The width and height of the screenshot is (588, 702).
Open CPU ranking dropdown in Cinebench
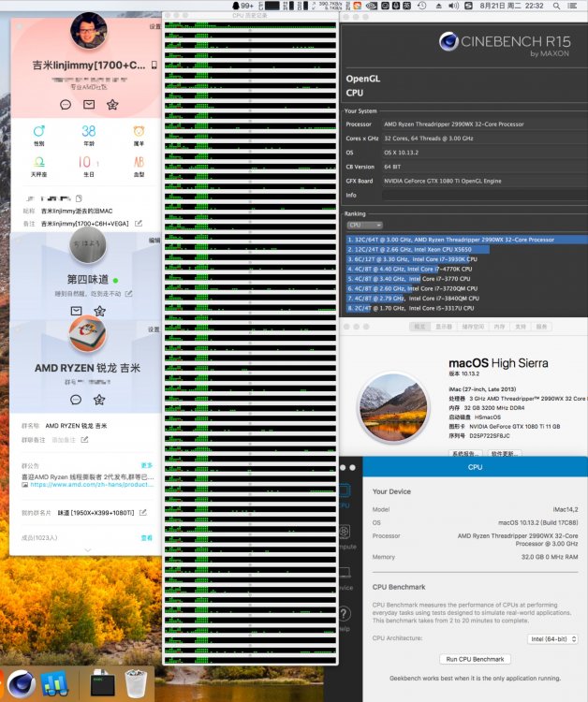point(364,226)
